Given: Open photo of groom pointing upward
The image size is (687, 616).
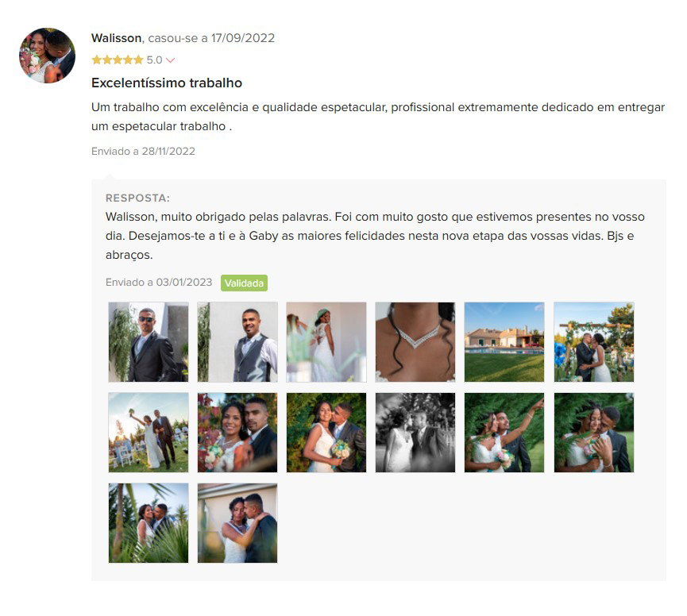Looking at the screenshot, I should 504,433.
